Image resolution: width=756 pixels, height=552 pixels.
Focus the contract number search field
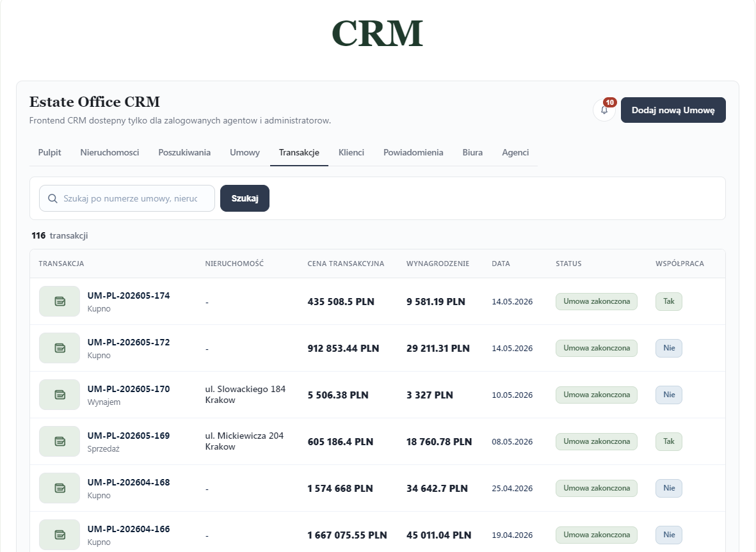pyautogui.click(x=127, y=198)
